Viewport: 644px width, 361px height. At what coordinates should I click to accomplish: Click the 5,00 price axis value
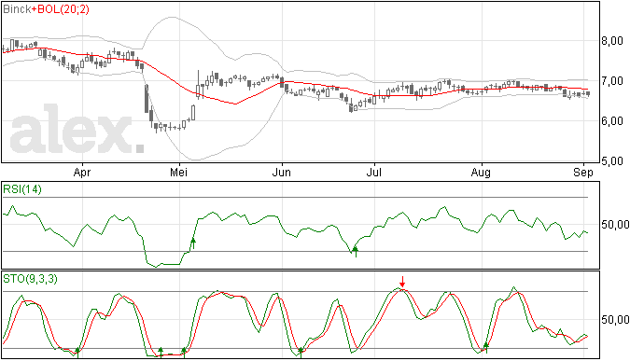coord(612,161)
